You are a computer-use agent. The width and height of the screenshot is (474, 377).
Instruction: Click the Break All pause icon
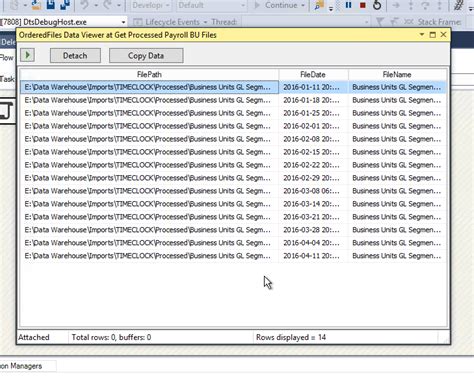pyautogui.click(x=348, y=5)
